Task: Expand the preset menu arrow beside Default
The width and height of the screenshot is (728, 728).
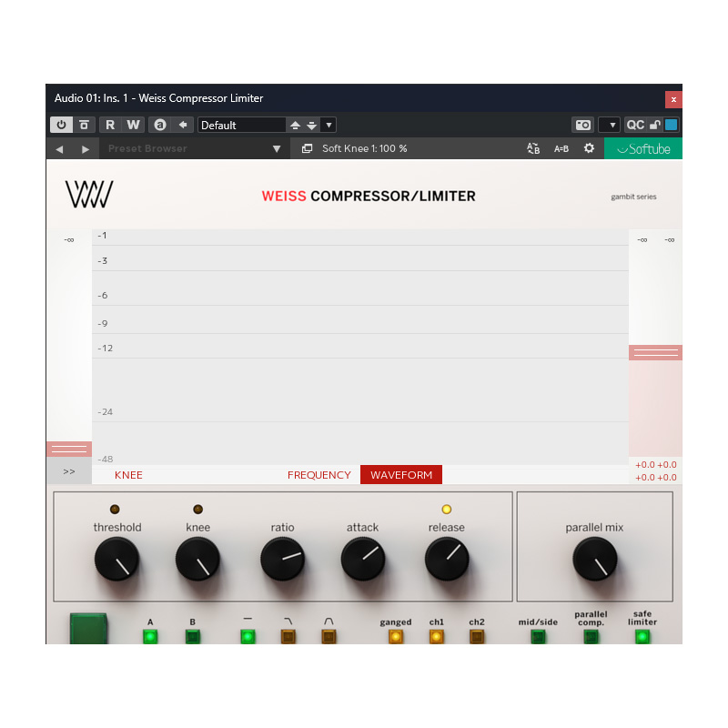Action: tap(329, 125)
